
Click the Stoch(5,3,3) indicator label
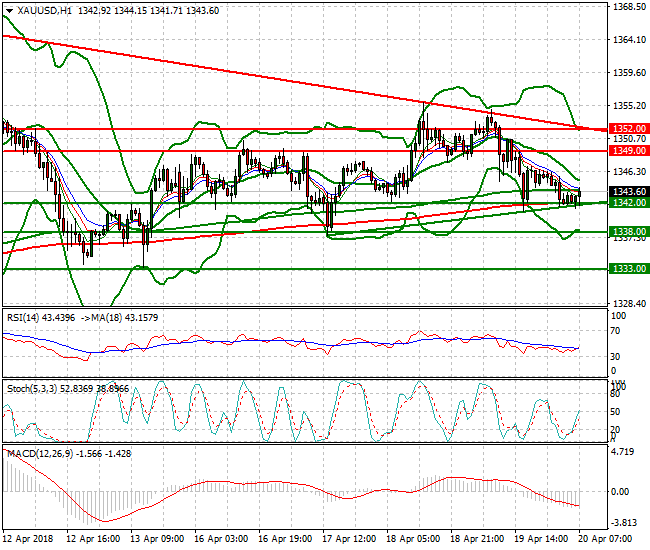(32, 389)
